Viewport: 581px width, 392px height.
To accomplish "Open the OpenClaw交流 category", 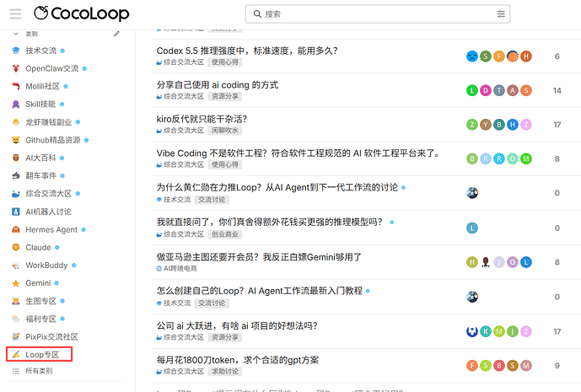I will click(x=52, y=68).
